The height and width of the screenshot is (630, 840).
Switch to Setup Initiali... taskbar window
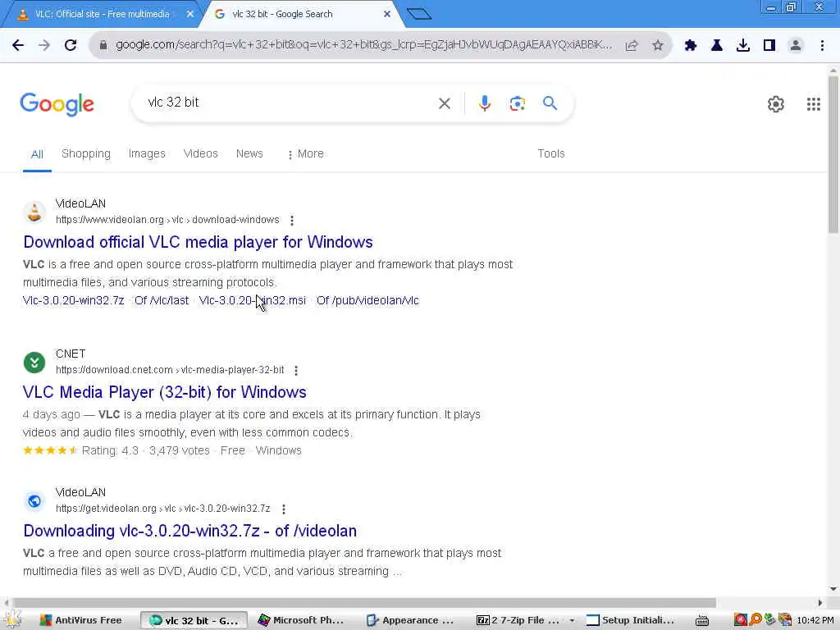(630, 620)
